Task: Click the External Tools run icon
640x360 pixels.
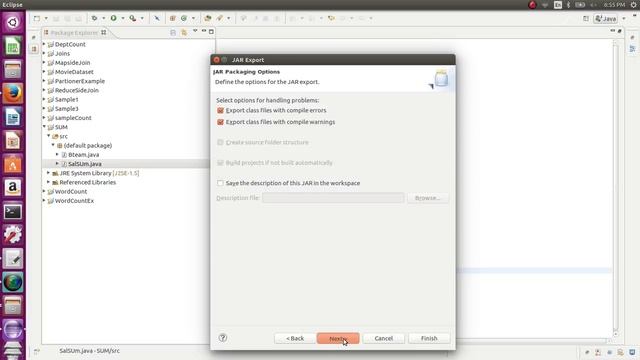Action: click(133, 18)
